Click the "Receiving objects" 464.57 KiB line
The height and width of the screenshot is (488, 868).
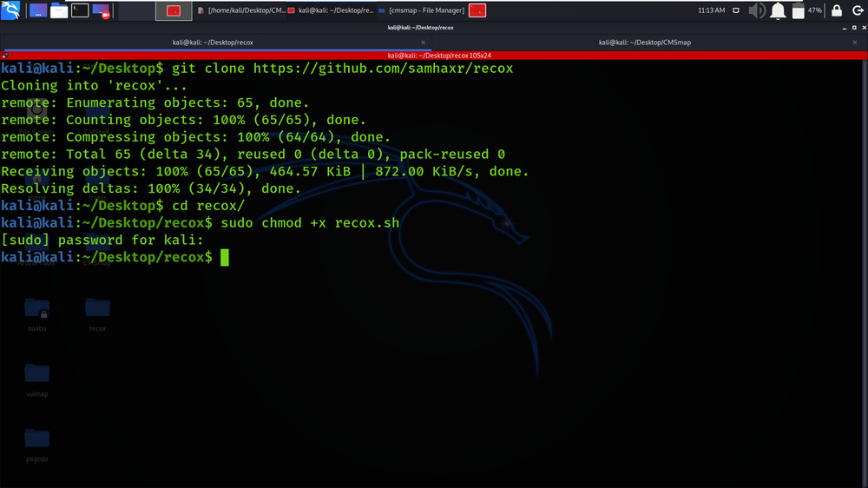click(x=265, y=172)
